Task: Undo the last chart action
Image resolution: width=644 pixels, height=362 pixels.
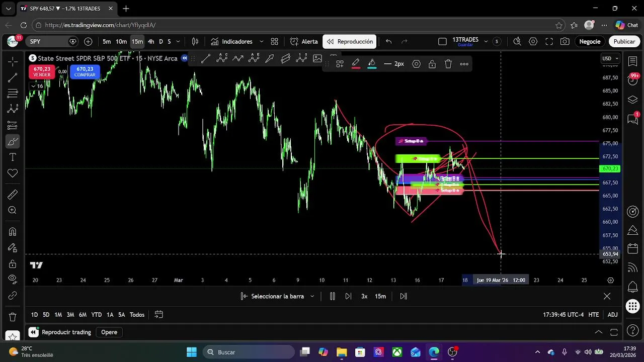Action: coord(388,42)
